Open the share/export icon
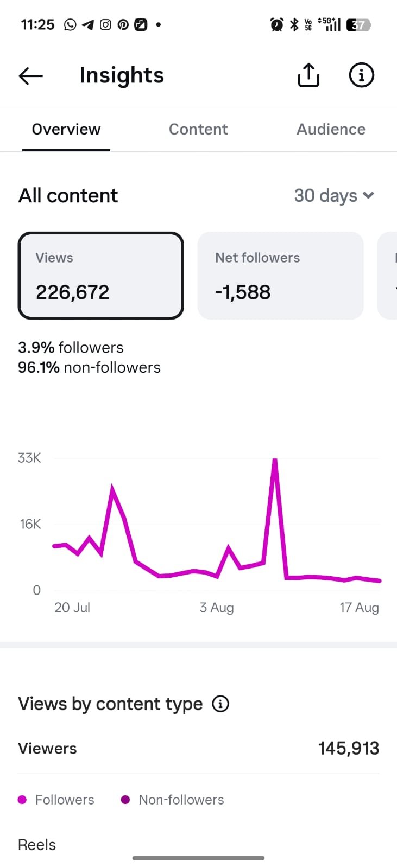397x868 pixels. click(x=308, y=75)
